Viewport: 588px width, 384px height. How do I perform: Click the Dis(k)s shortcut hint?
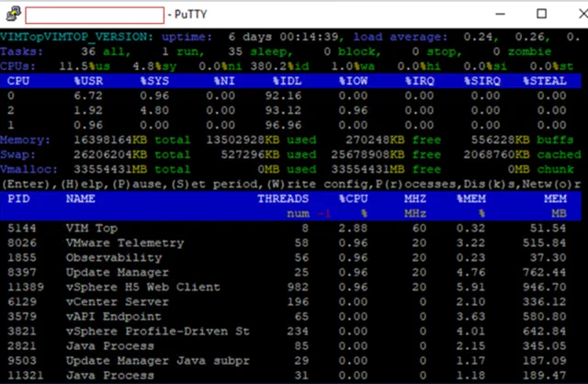tap(488, 184)
